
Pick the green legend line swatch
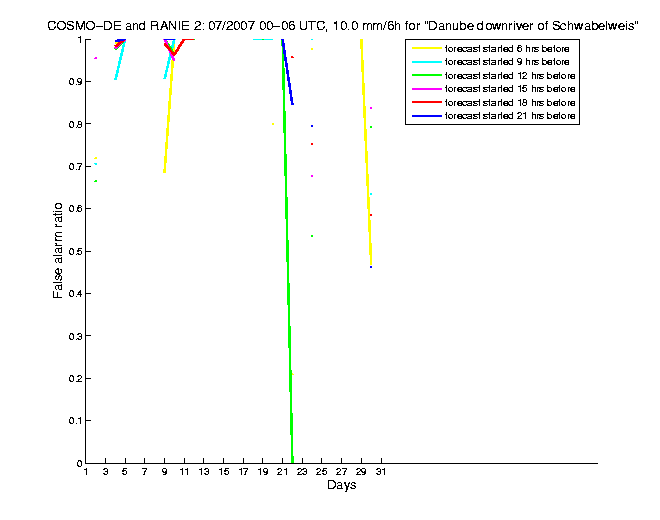pyautogui.click(x=427, y=76)
